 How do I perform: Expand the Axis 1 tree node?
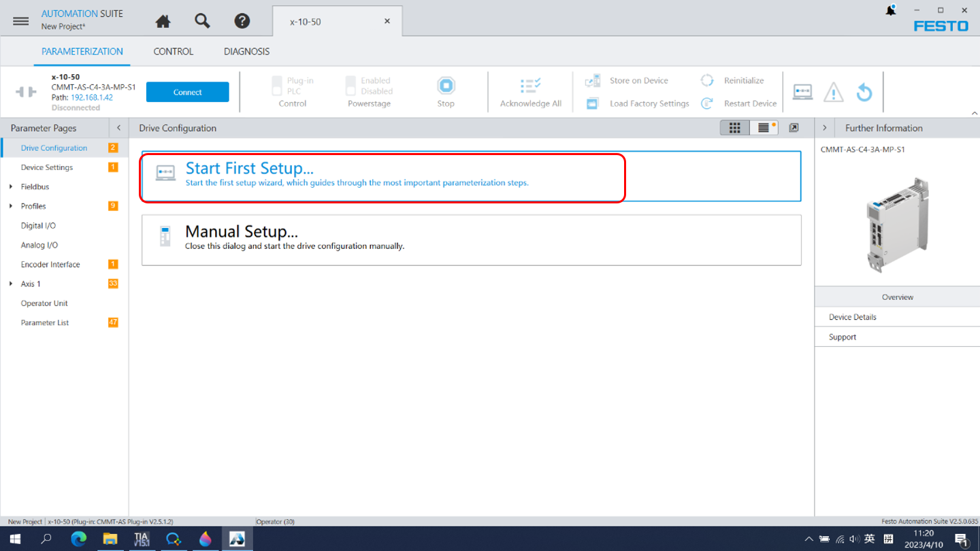pyautogui.click(x=11, y=284)
